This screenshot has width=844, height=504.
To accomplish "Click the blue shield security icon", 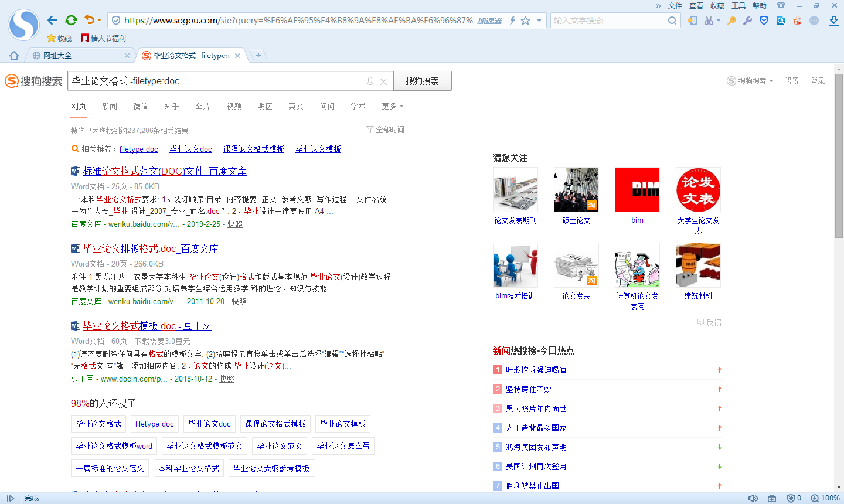I will coord(764,21).
